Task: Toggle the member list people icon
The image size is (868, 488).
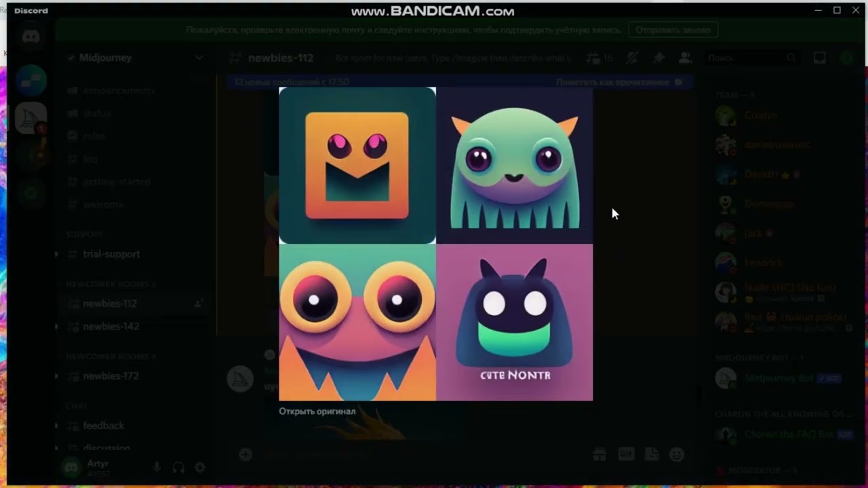Action: pyautogui.click(x=685, y=58)
